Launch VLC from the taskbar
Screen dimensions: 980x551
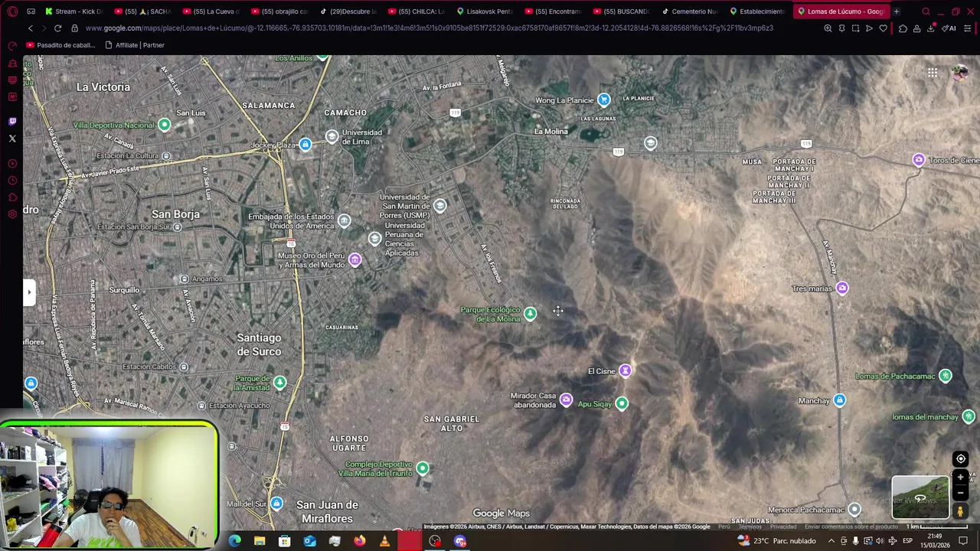[x=384, y=541]
